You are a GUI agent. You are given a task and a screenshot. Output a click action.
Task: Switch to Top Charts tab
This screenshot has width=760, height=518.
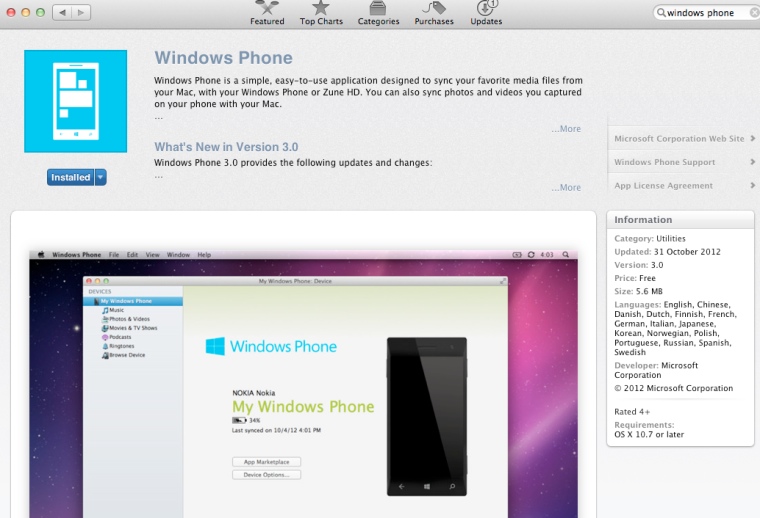(321, 14)
